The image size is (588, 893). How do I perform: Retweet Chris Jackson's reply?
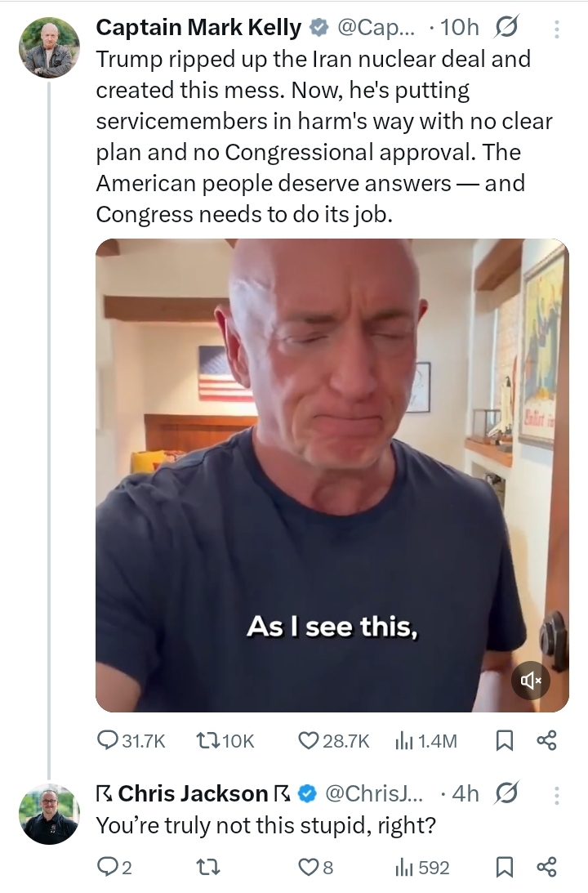(x=208, y=867)
